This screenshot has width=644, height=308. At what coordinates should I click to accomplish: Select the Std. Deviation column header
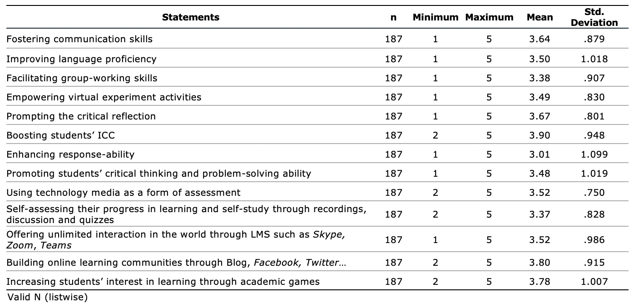(594, 18)
